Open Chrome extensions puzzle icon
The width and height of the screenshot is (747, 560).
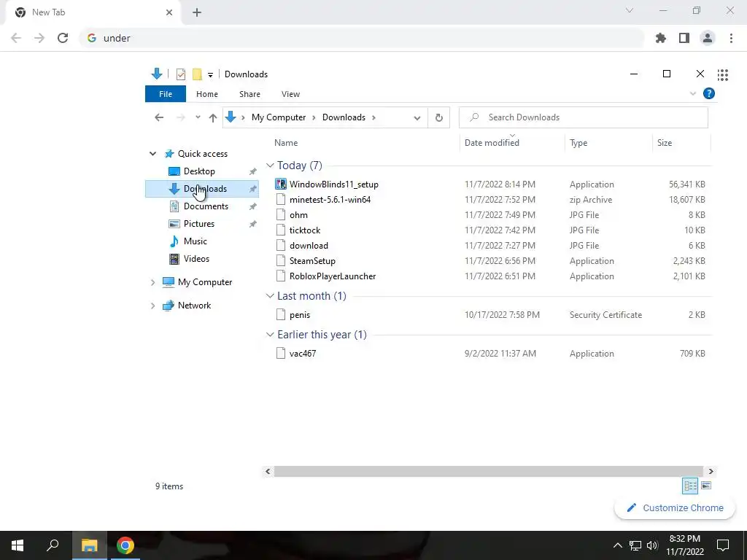click(661, 38)
